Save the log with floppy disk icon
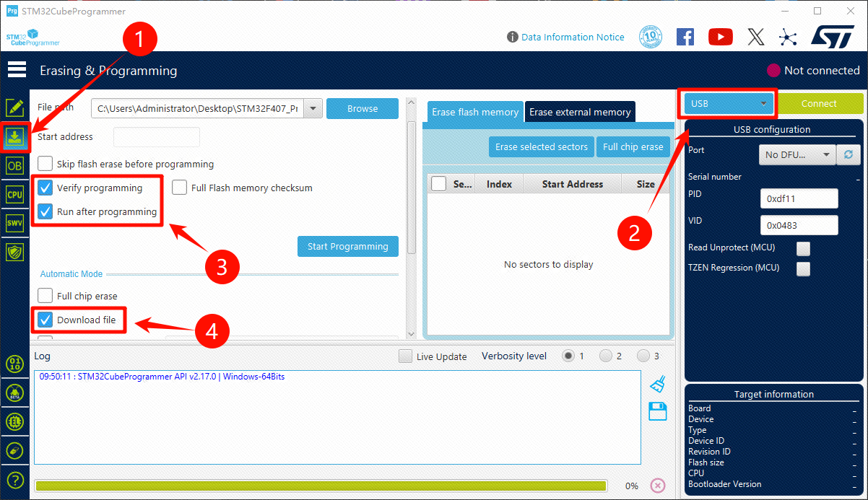The height and width of the screenshot is (500, 868). [x=657, y=412]
